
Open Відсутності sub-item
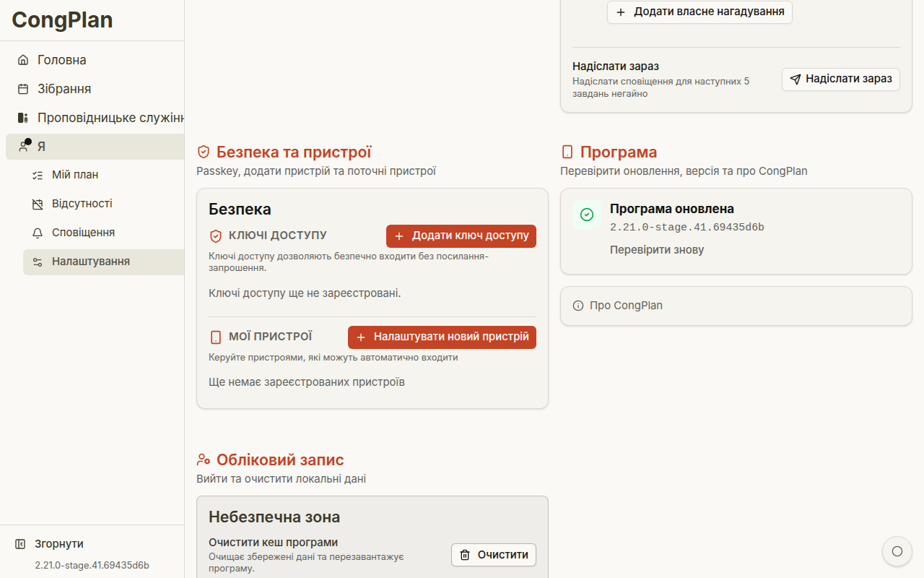click(x=104, y=204)
